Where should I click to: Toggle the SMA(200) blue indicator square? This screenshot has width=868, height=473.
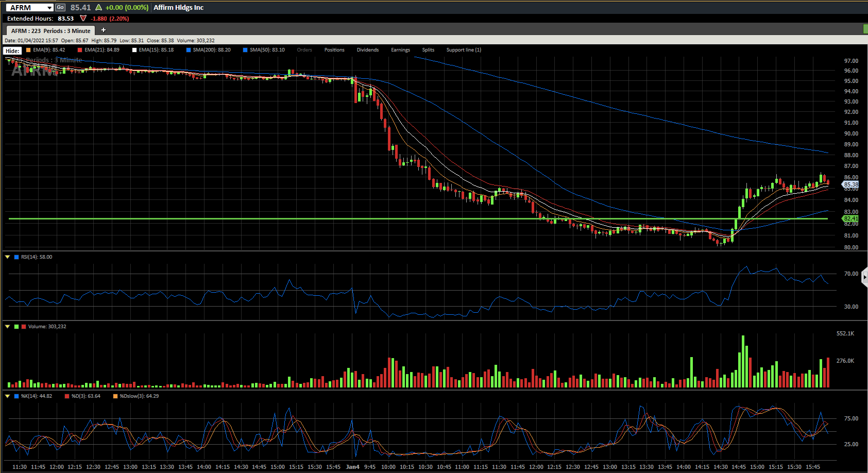pyautogui.click(x=189, y=50)
